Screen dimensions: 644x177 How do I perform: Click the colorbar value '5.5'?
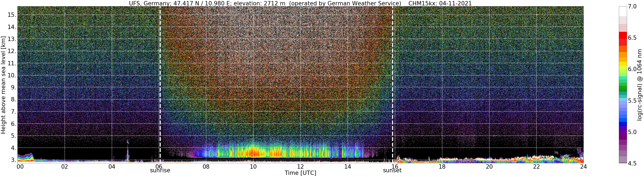(632, 101)
